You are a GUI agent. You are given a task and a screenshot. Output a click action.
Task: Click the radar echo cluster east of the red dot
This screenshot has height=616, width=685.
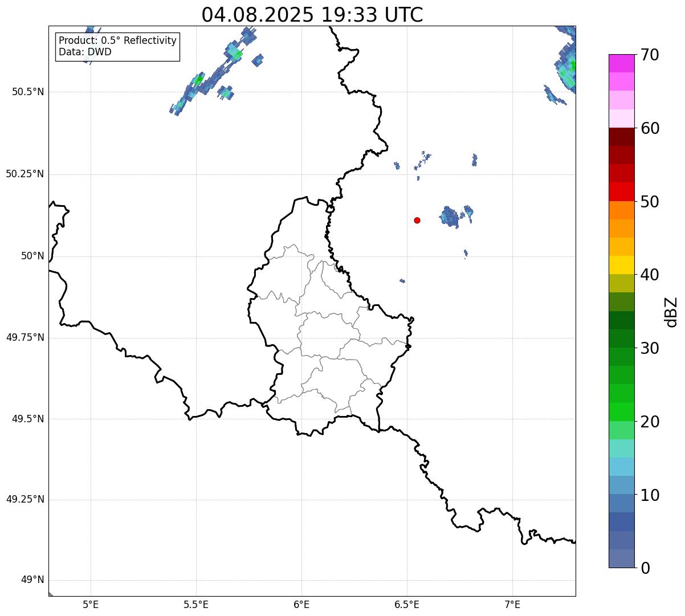tap(450, 217)
